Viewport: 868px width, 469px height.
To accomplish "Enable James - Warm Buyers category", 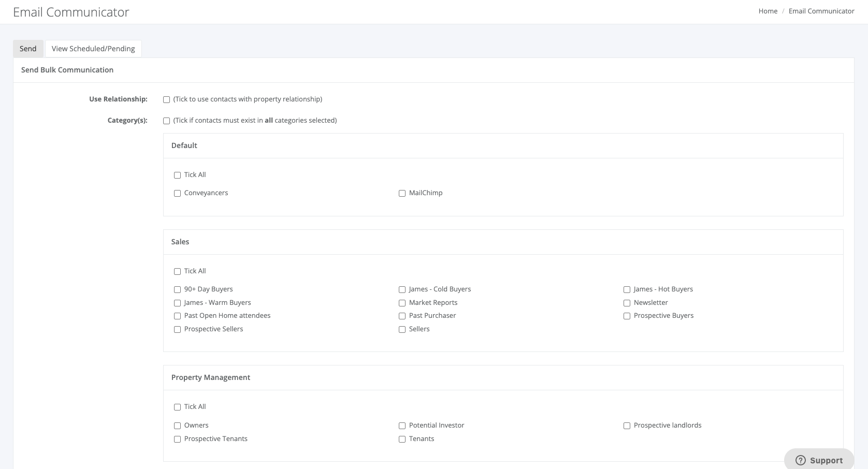I will tap(177, 303).
